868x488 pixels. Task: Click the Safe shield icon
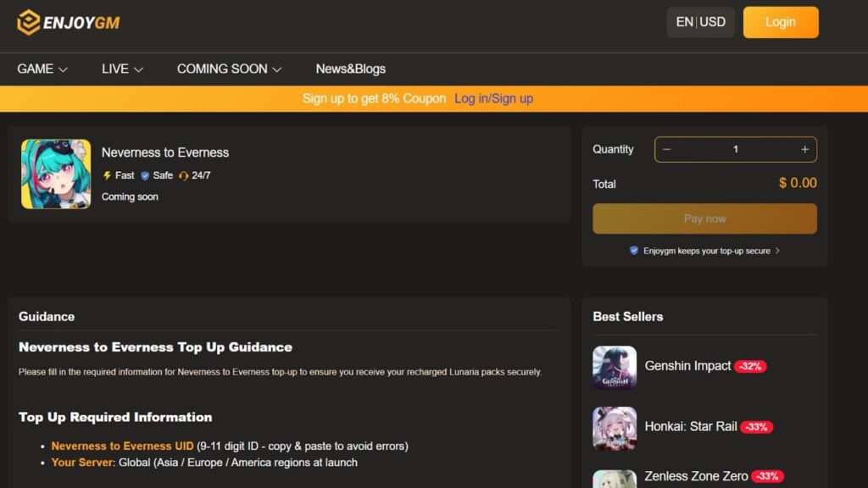click(145, 175)
